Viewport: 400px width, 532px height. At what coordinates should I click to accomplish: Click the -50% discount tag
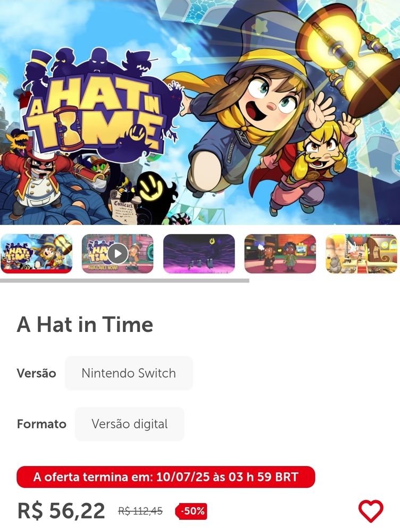coord(191,511)
